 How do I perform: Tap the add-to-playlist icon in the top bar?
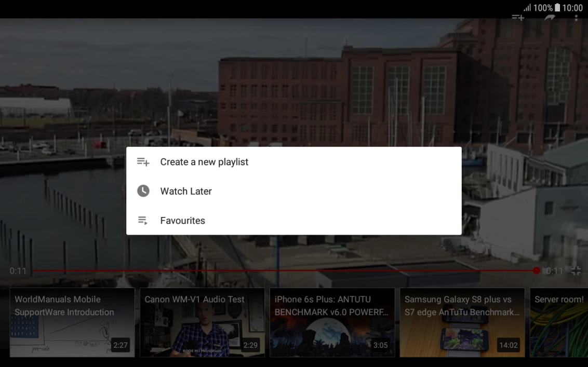518,17
